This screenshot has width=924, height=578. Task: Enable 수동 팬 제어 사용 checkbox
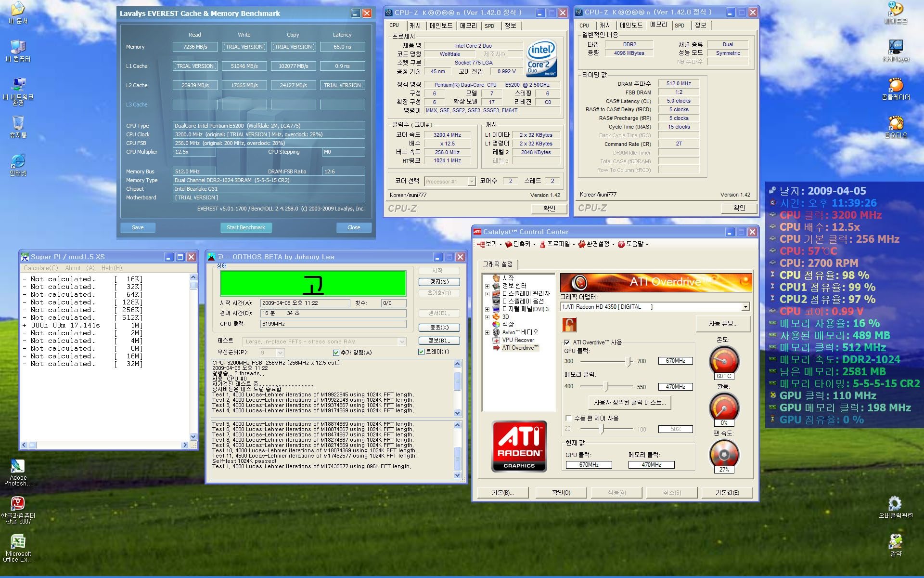point(568,418)
